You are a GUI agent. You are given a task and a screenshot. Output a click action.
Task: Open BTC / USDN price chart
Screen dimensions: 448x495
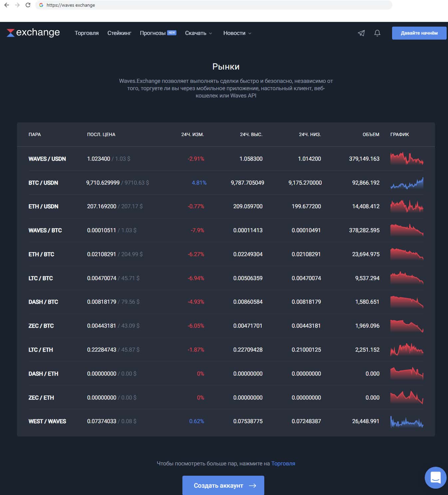tap(407, 183)
